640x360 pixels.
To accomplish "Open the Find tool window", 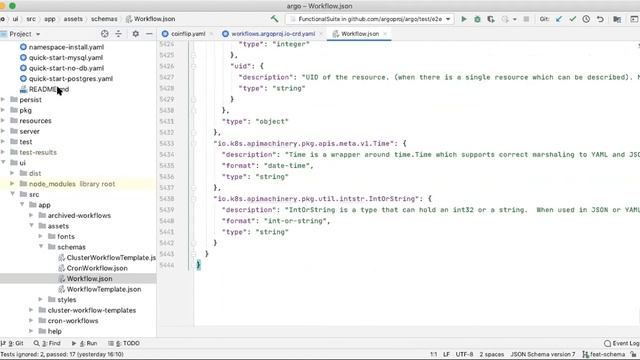I will [47, 343].
